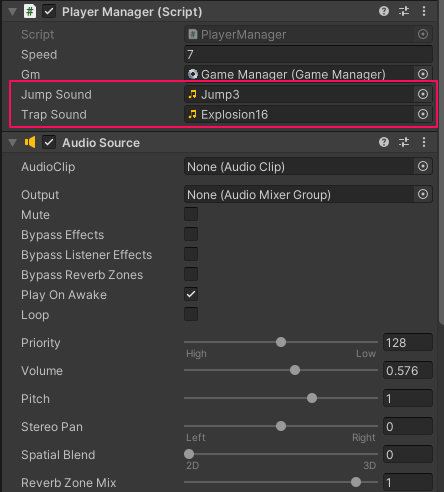Click the Speed value field
The height and width of the screenshot is (492, 444).
308,54
